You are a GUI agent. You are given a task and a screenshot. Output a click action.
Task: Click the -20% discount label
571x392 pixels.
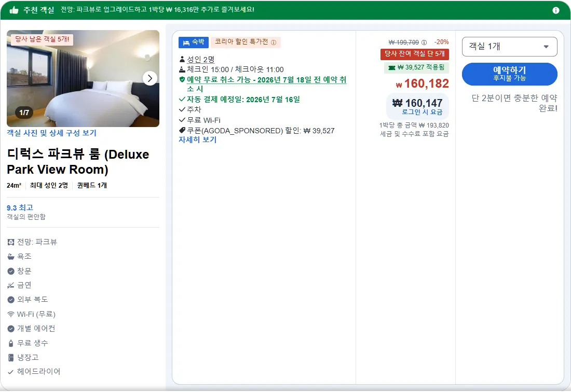click(x=441, y=42)
